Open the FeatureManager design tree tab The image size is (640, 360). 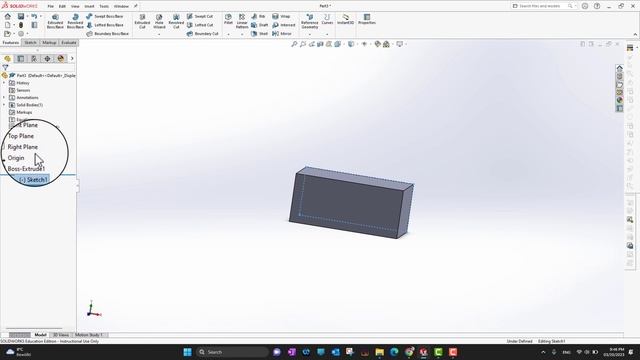(x=7, y=59)
